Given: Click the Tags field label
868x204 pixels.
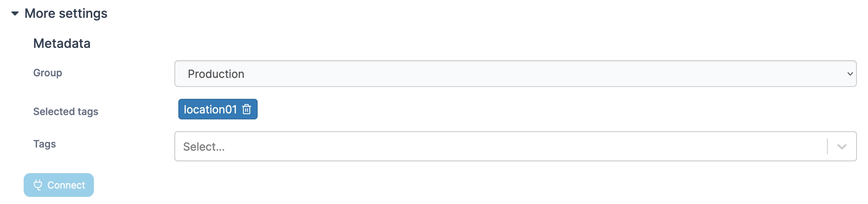Looking at the screenshot, I should click(x=45, y=144).
